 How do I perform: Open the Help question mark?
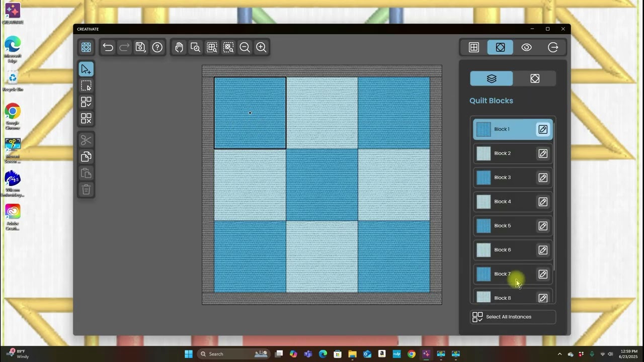click(x=157, y=47)
